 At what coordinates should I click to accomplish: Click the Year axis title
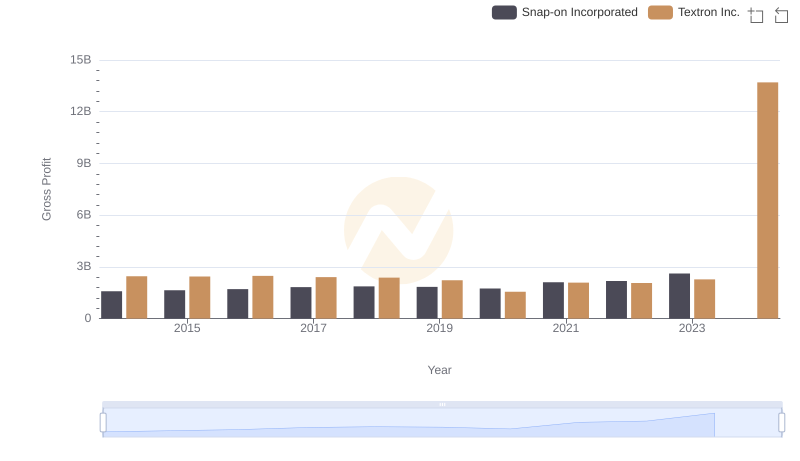(439, 370)
